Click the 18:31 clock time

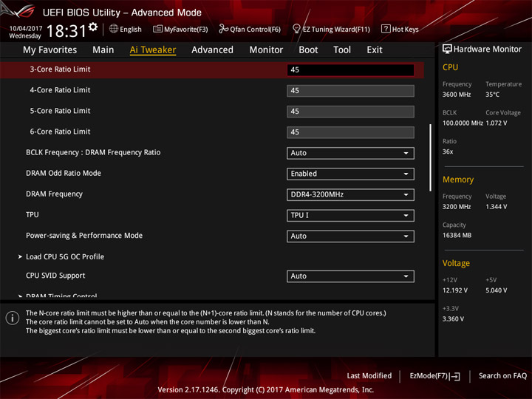coord(66,31)
